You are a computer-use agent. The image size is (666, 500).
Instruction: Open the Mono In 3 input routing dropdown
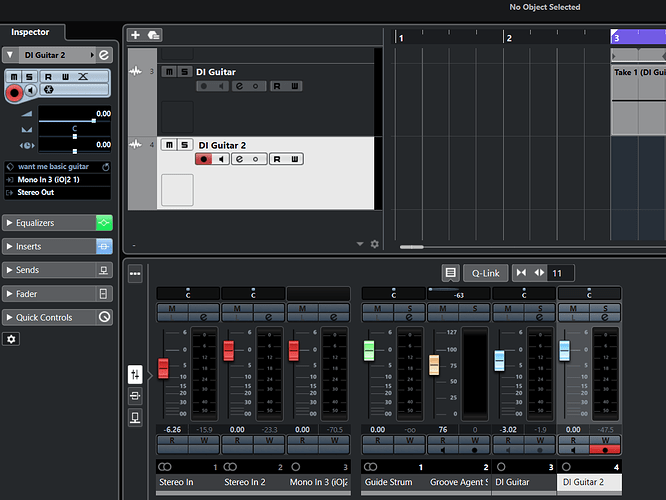pyautogui.click(x=58, y=179)
